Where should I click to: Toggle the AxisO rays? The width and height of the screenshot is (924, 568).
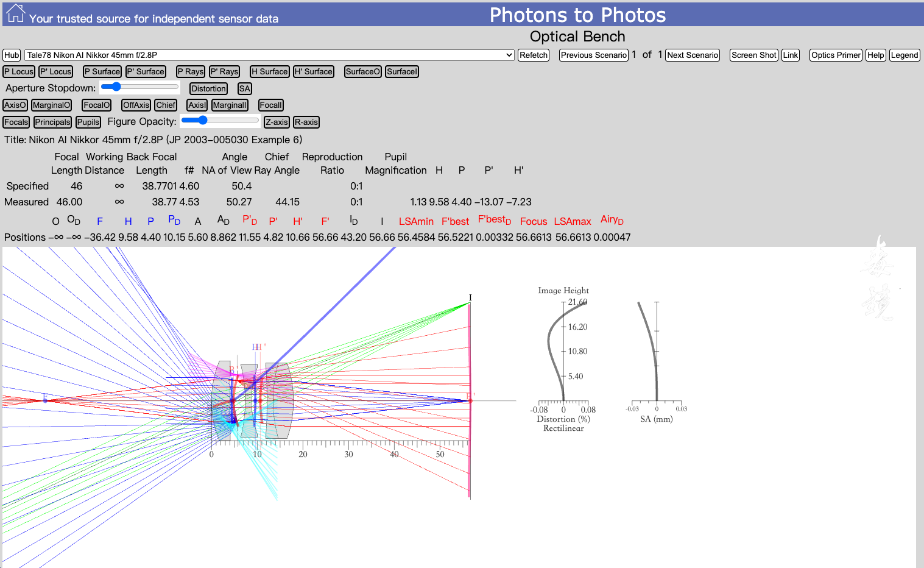[x=15, y=105]
